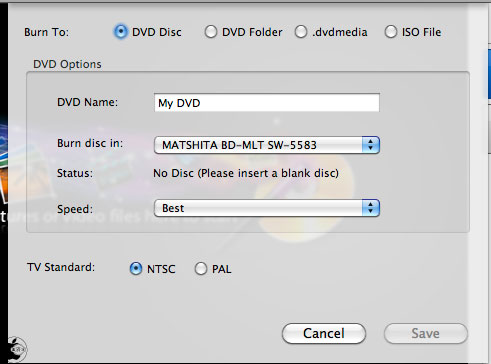Click the blue arrows on the burner drive selector
The width and height of the screenshot is (491, 364).
[371, 145]
